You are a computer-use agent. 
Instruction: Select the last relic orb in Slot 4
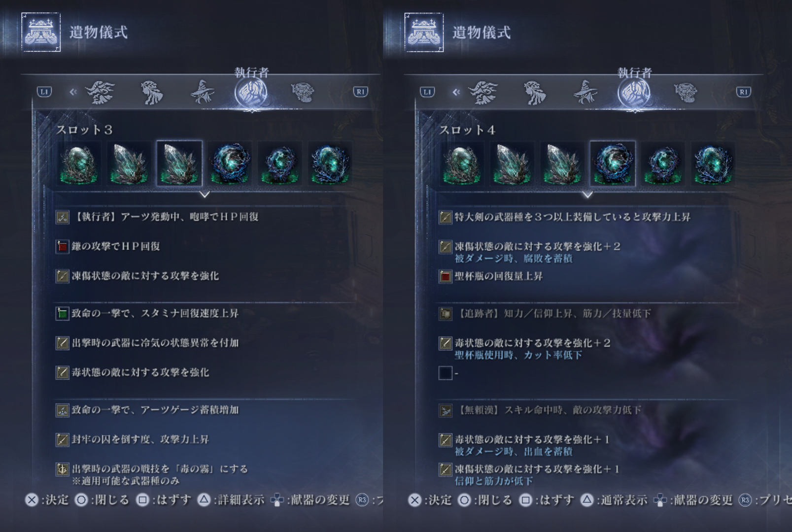tap(713, 164)
